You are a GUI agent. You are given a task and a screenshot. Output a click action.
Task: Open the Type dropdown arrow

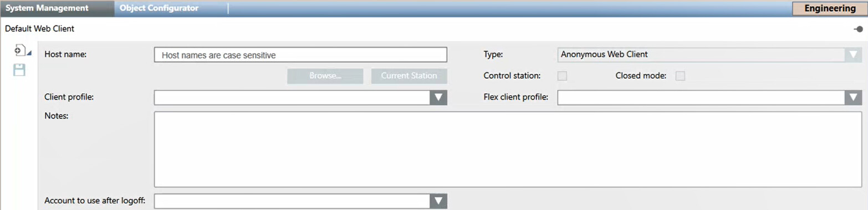tap(852, 55)
